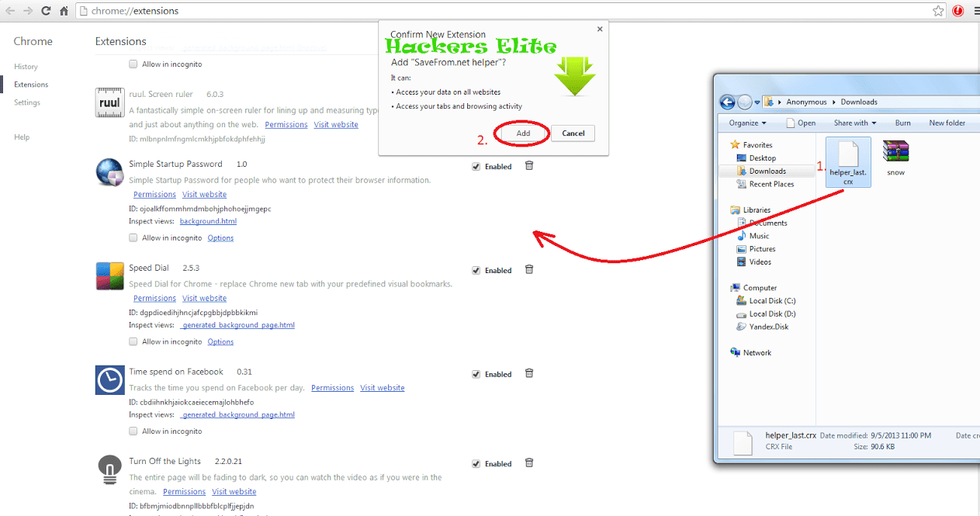Click the ruul. Screen ruler extension icon
The image size is (980, 516).
[x=109, y=102]
